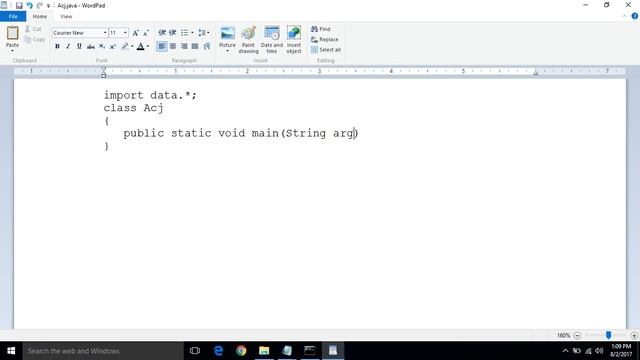Toggle superscript formatting
The height and width of the screenshot is (360, 640).
(x=113, y=46)
